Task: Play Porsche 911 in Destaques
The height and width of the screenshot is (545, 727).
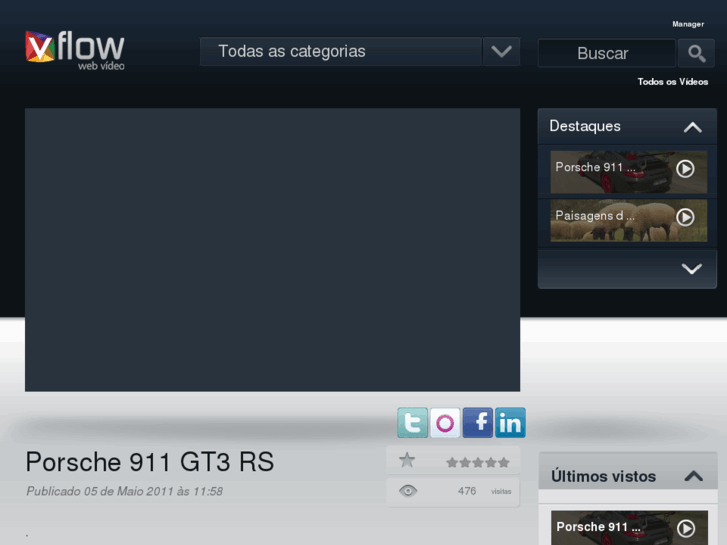Action: point(685,169)
